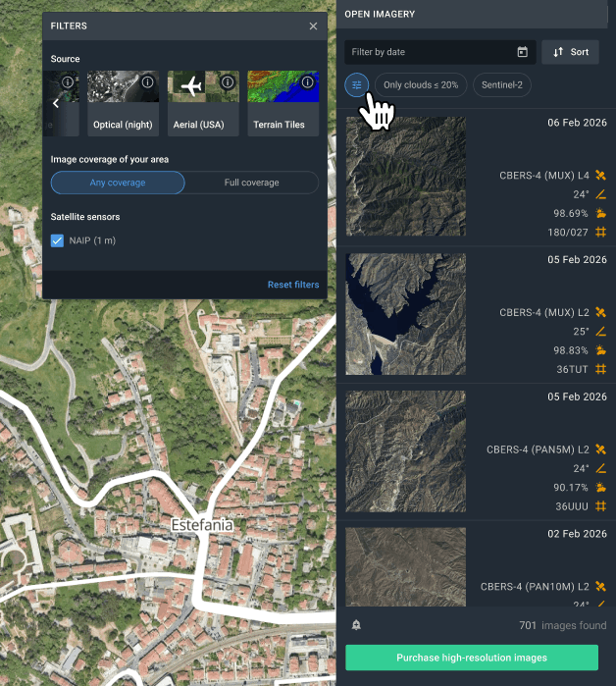Click the angle icon in the PAN5M L2 card
This screenshot has height=686, width=616.
pyautogui.click(x=600, y=468)
